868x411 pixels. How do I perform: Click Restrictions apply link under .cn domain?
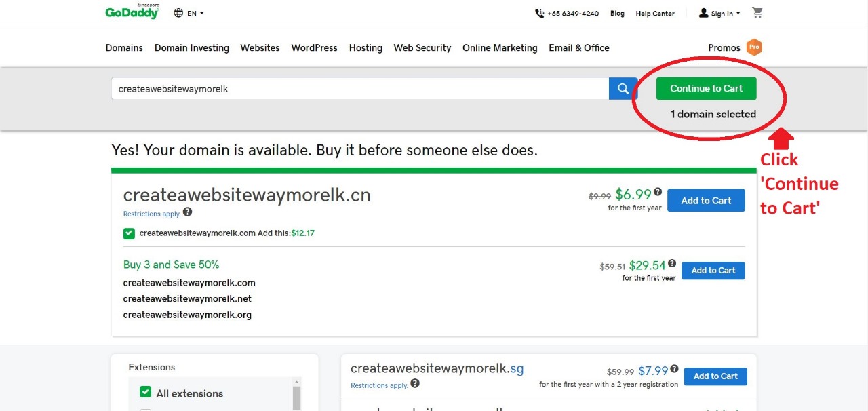tap(152, 214)
